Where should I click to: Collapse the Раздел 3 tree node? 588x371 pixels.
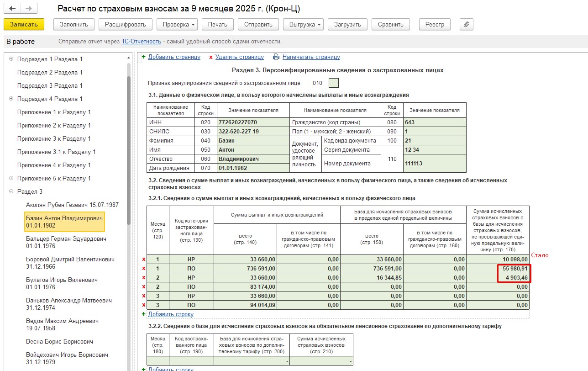[x=11, y=192]
